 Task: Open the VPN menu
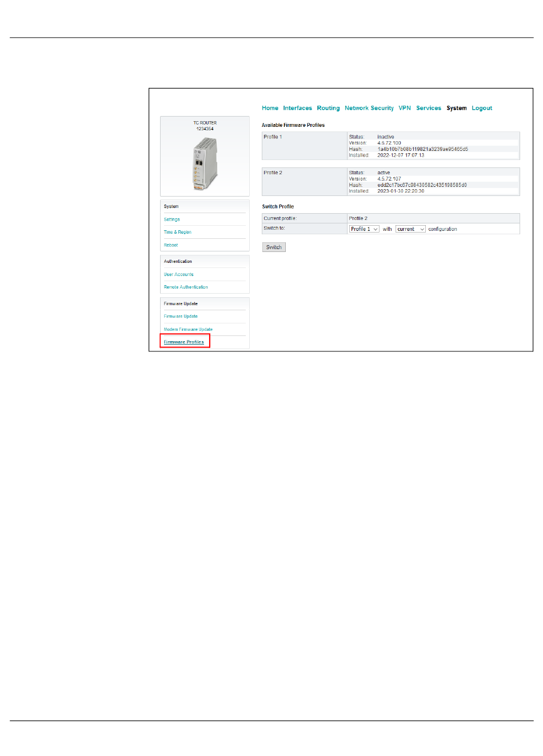click(405, 108)
